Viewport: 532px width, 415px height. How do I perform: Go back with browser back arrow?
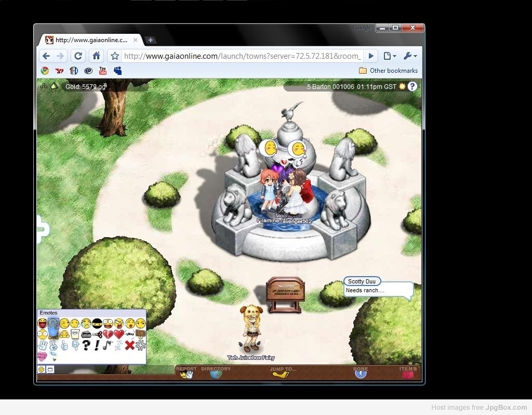(46, 56)
